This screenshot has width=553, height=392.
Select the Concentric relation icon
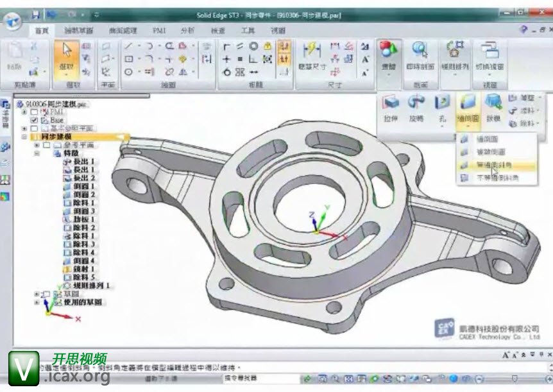pos(253,46)
